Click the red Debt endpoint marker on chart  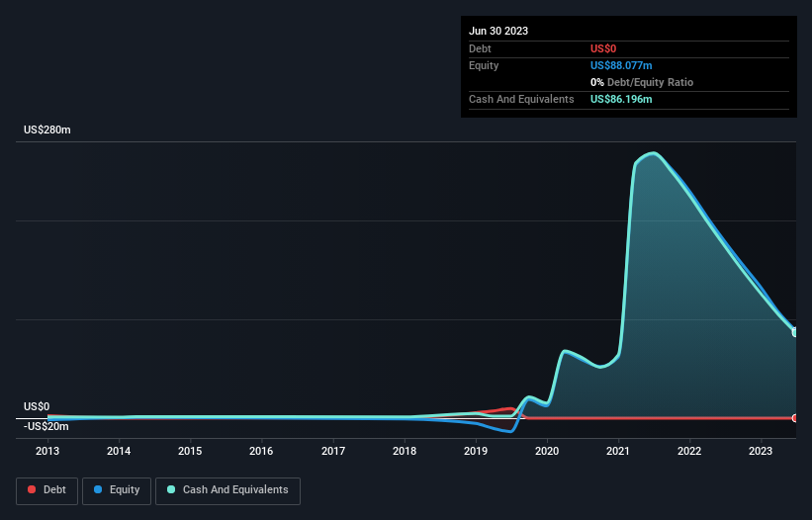[x=795, y=418]
